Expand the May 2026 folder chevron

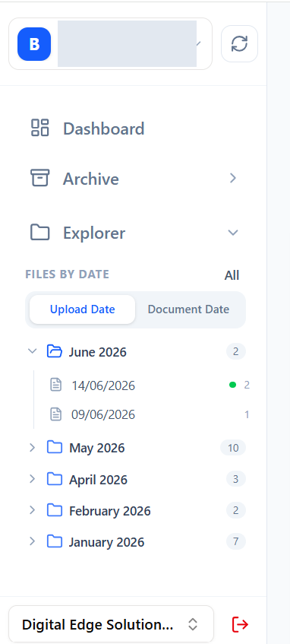[33, 447]
